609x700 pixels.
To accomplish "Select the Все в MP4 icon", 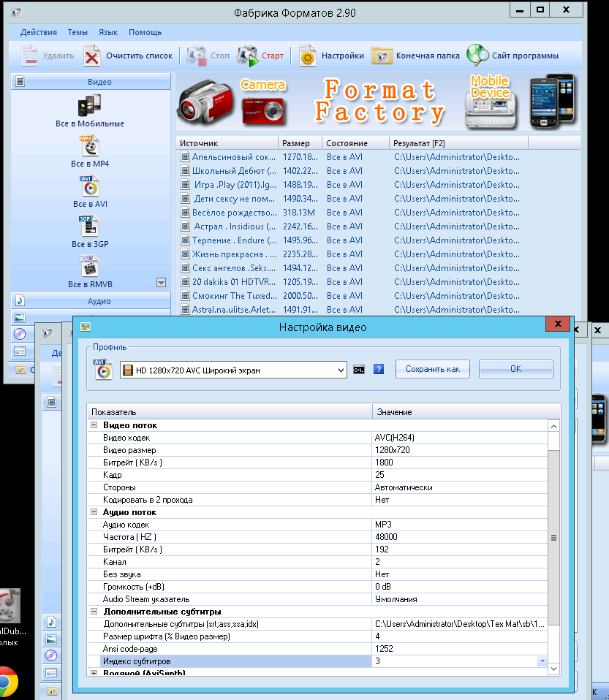I will tap(89, 146).
